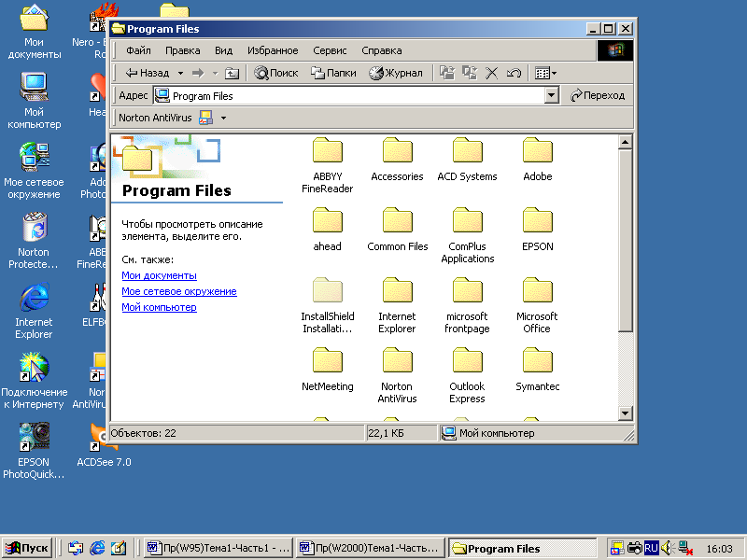Viewport: 747px width, 560px height.
Task: Click the Журнал history button
Action: click(x=396, y=73)
